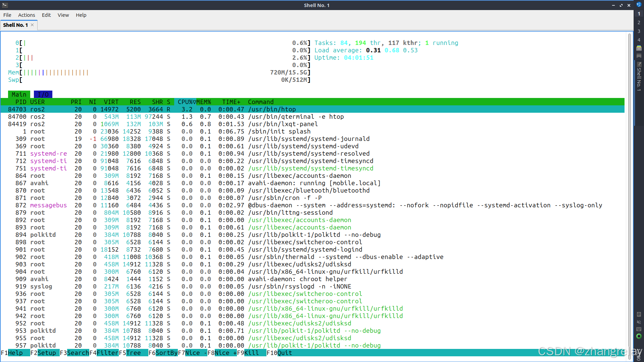Viewport: 644px width, 362px height.
Task: Click F2 Setup in htop footer
Action: click(x=45, y=353)
